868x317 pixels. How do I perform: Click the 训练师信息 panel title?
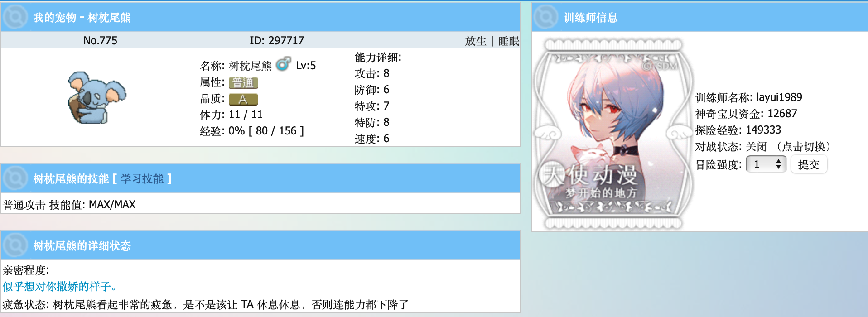coord(591,18)
